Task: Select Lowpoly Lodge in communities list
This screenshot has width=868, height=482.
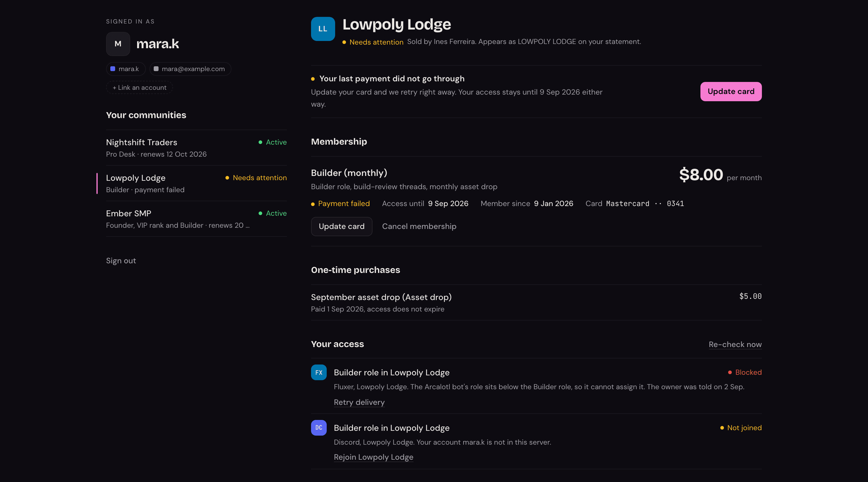Action: pos(197,183)
